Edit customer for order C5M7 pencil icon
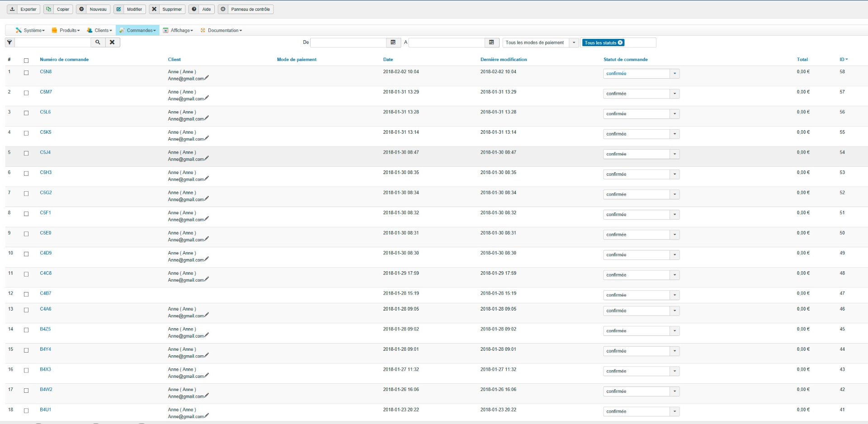Viewport: 868px width, 424px height. pyautogui.click(x=207, y=98)
